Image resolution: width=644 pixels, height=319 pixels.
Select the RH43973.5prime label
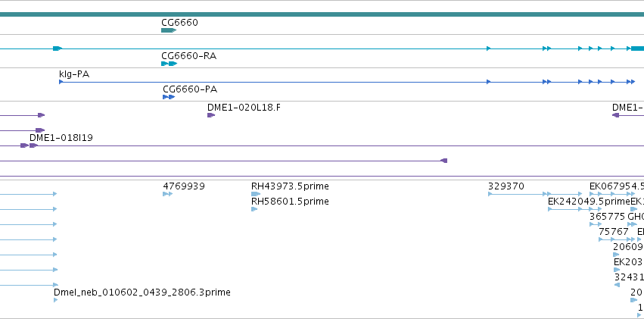290,186
